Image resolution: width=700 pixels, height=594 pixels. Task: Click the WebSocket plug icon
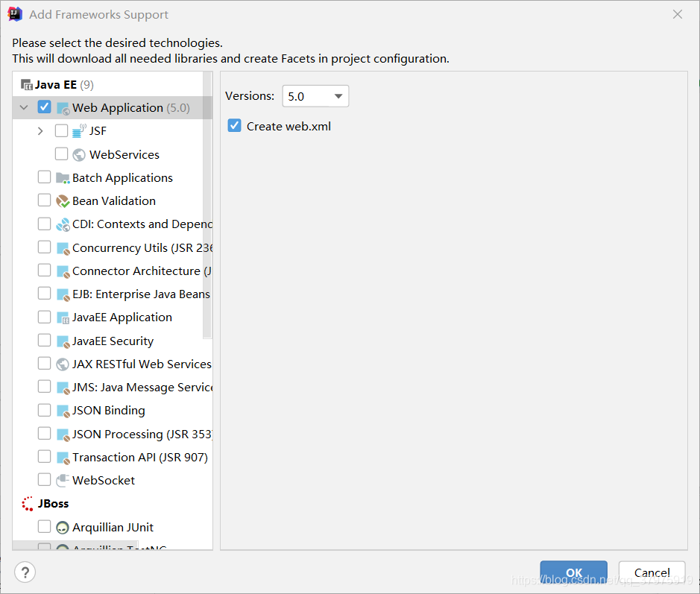63,481
